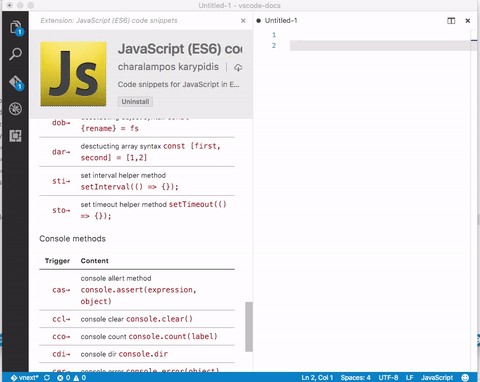Image resolution: width=480 pixels, height=382 pixels.
Task: Click line number 1 in the editor
Action: (x=274, y=35)
